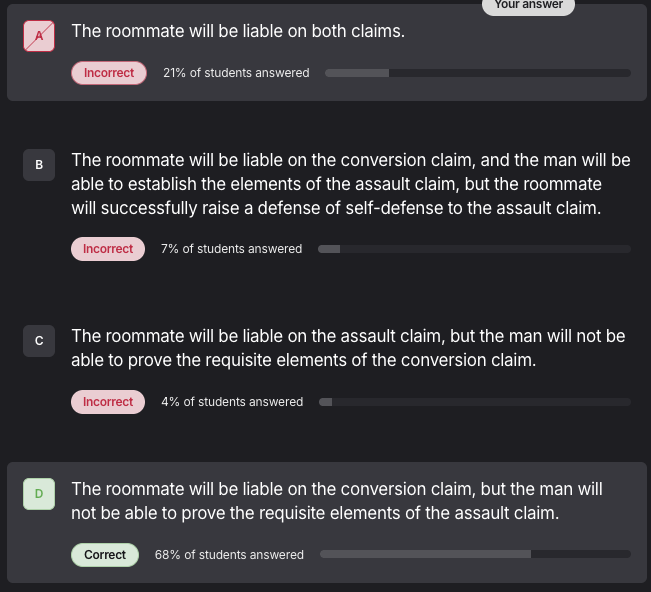Viewport: 651px width, 592px height.
Task: Choose the answer ending "elements of the assault claim"
Action: pos(336,501)
